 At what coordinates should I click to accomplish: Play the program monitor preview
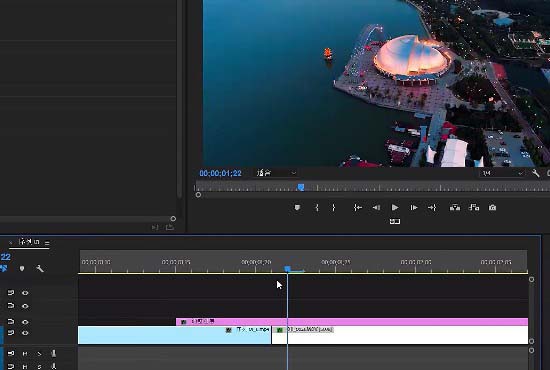click(x=395, y=208)
